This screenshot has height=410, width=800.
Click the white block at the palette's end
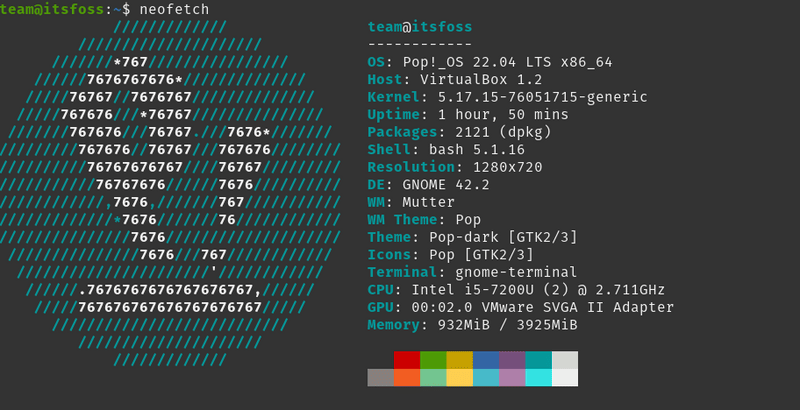(565, 377)
